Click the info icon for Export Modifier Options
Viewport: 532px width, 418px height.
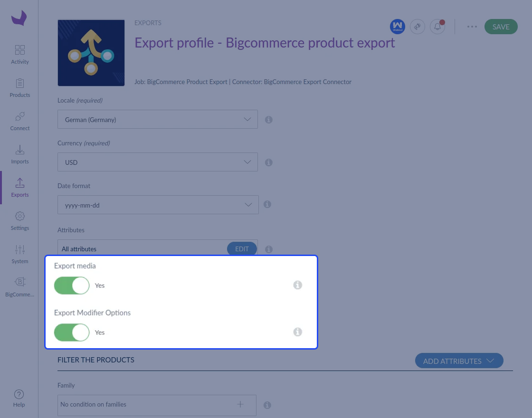point(297,332)
